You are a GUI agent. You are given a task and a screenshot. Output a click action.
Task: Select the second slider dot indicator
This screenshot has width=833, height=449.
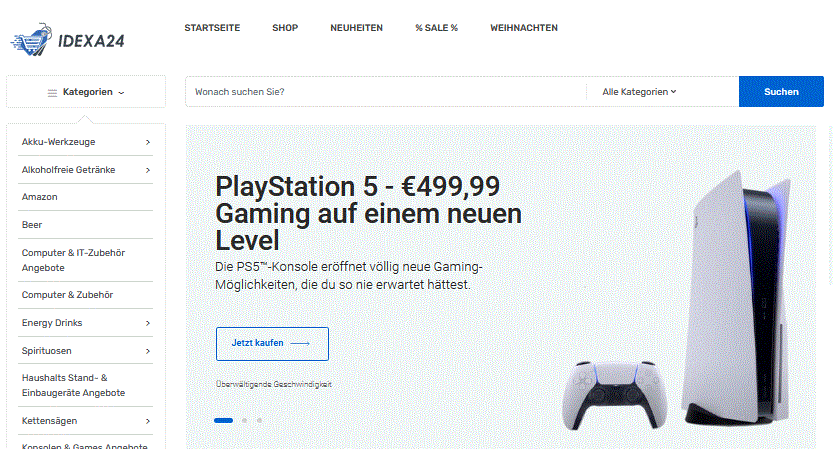[244, 420]
